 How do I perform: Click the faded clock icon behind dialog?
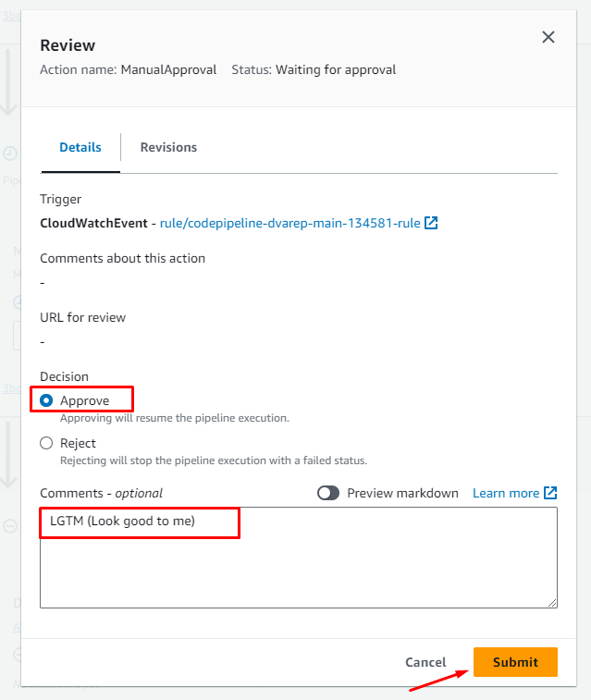tap(9, 154)
